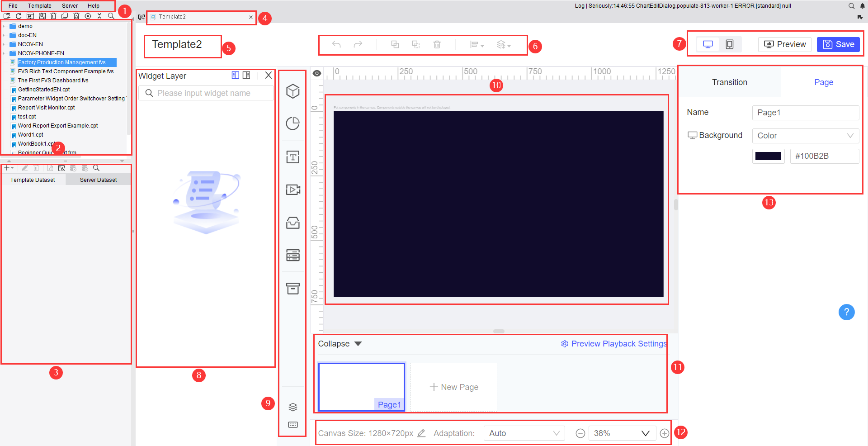Image resolution: width=868 pixels, height=446 pixels.
Task: Enable desktop view toggle near Preview
Action: pyautogui.click(x=708, y=44)
